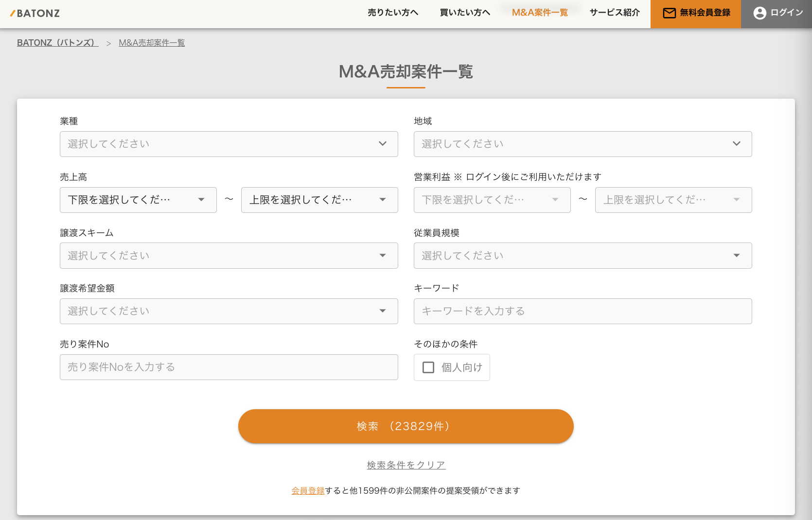The width and height of the screenshot is (812, 520).
Task: Click the chevron arrow in 業種 field
Action: [383, 144]
